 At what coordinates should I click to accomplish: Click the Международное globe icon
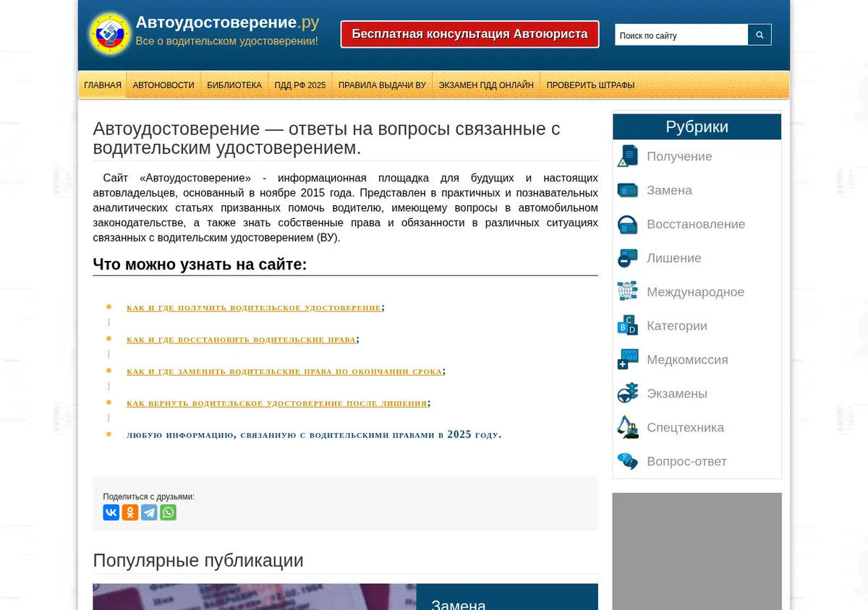[x=628, y=291]
